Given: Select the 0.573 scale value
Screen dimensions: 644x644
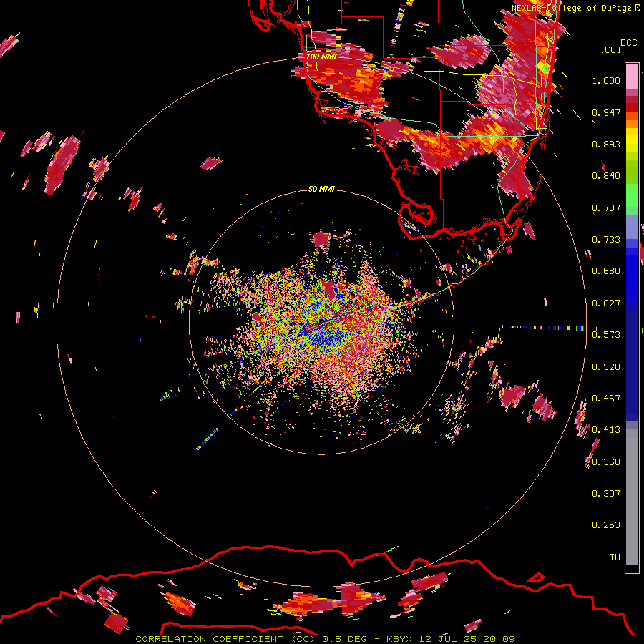Looking at the screenshot, I should [x=606, y=335].
